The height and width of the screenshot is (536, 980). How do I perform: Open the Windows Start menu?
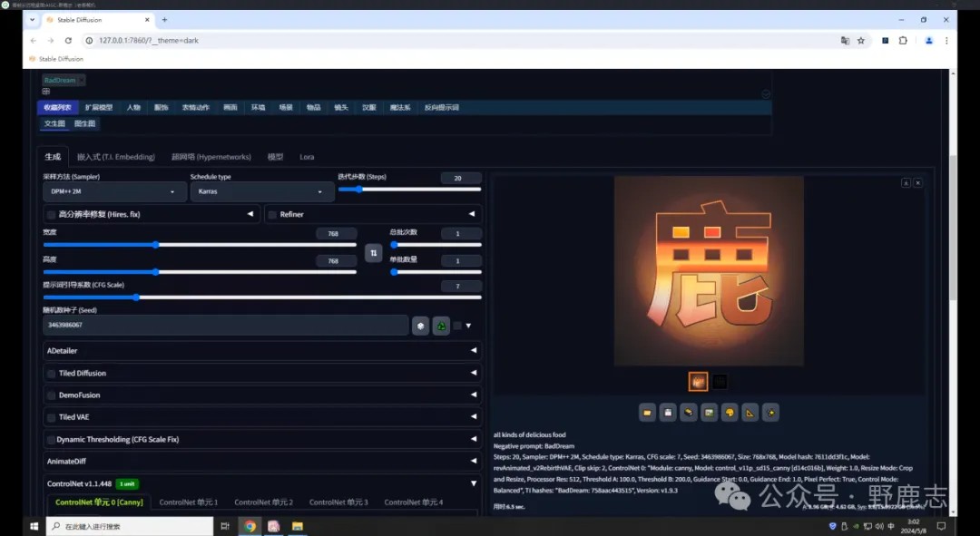pyautogui.click(x=34, y=526)
